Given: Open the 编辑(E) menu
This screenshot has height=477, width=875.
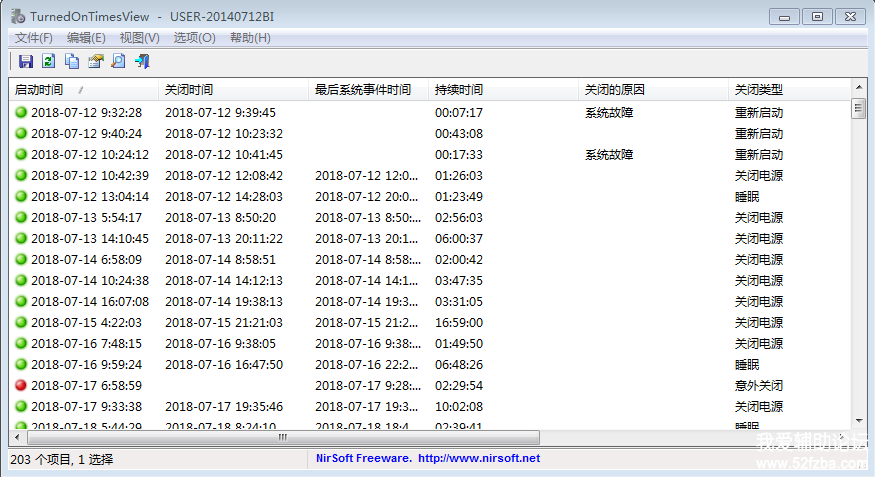Looking at the screenshot, I should [86, 38].
